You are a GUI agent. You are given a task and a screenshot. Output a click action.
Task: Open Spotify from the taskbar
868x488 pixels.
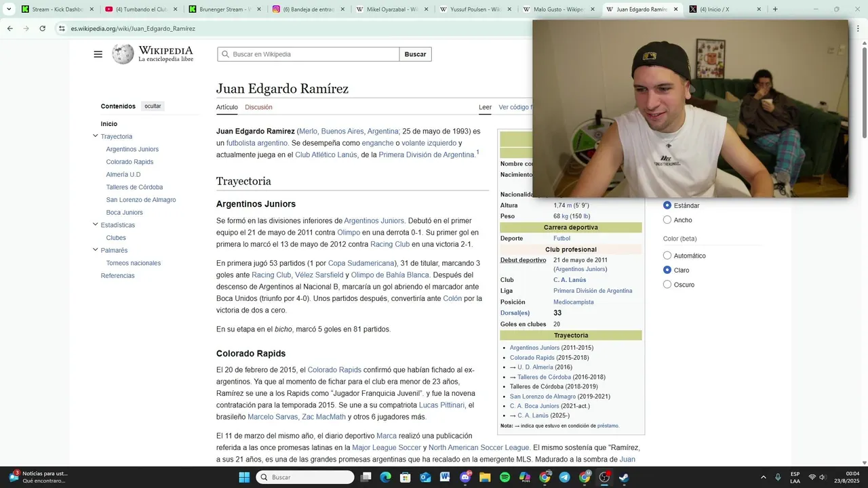[505, 477]
